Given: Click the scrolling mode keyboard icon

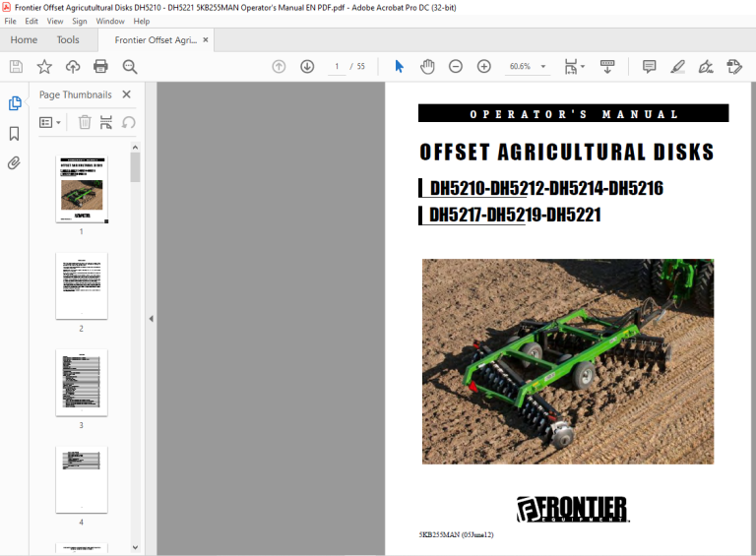Looking at the screenshot, I should pos(607,67).
